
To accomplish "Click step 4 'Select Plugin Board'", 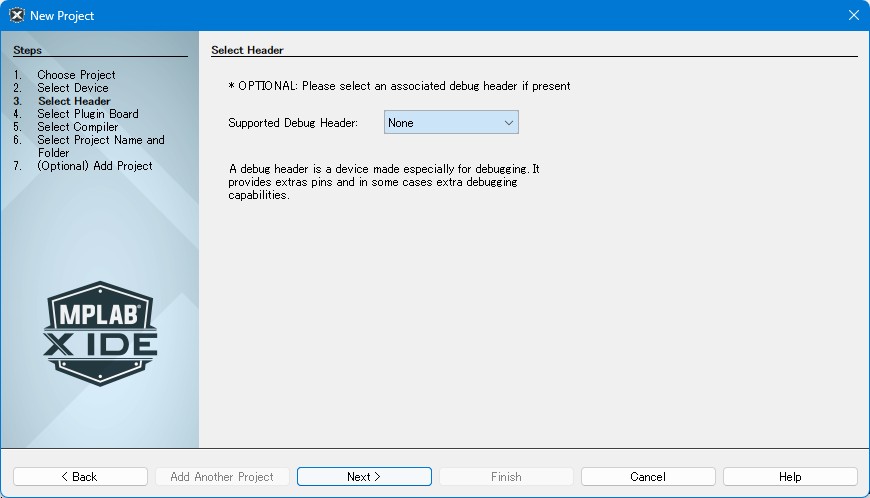I will coord(88,114).
